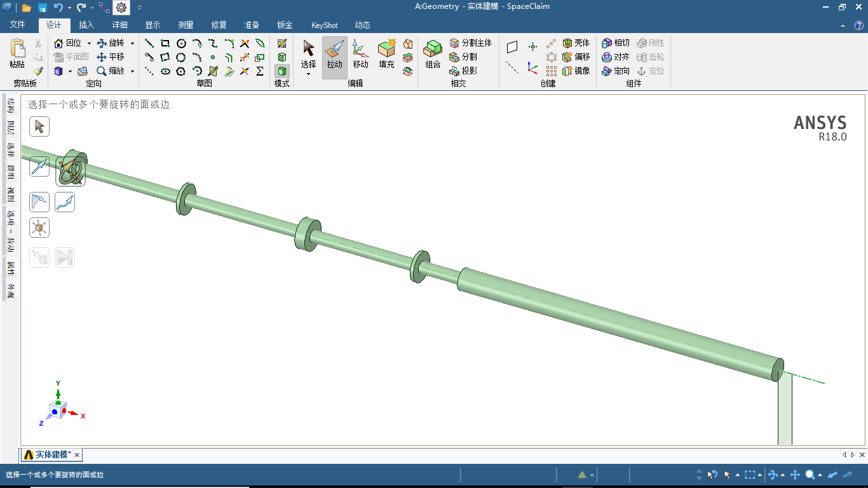Click the linear pattern grid icon

tap(552, 71)
